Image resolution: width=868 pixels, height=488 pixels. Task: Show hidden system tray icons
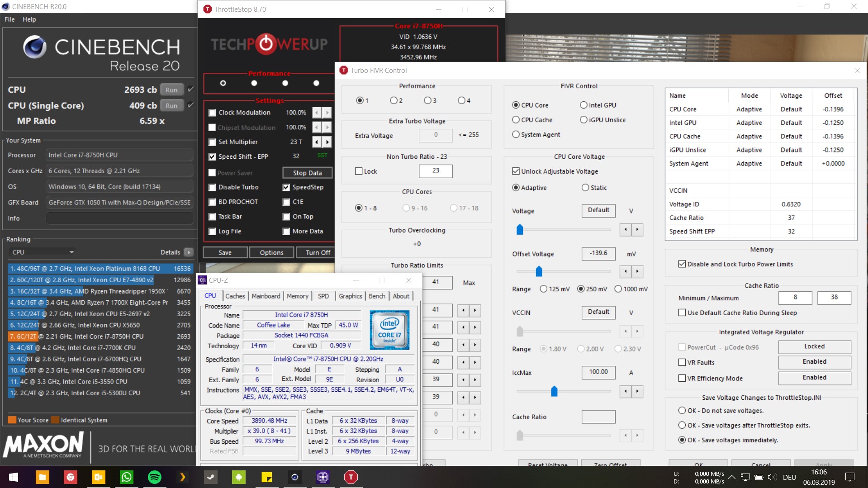(732, 477)
